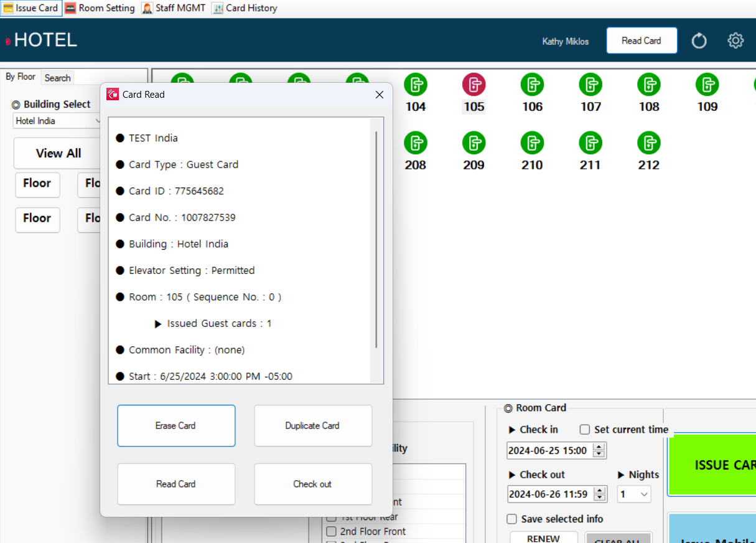The width and height of the screenshot is (756, 543).
Task: Open the settings gear icon
Action: coord(735,41)
